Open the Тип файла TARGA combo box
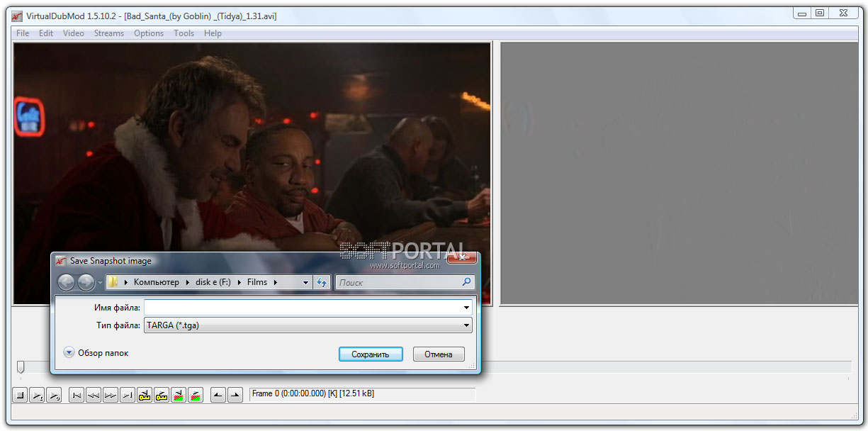This screenshot has width=868, height=431. [x=308, y=325]
